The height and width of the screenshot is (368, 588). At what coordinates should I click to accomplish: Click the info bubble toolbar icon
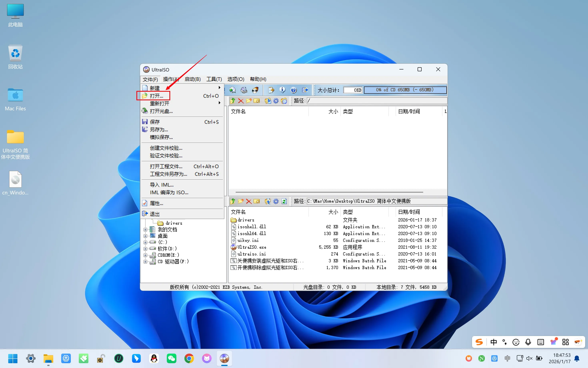coord(282,90)
